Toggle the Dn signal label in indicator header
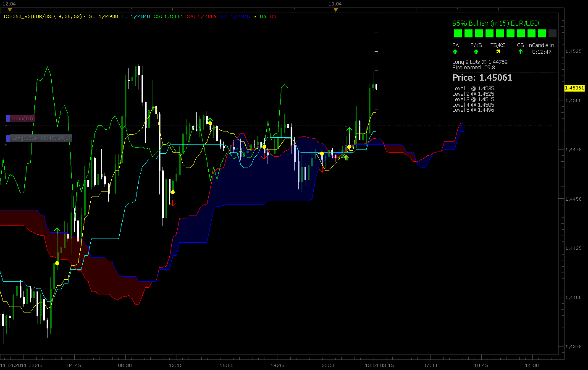The height and width of the screenshot is (370, 588). (273, 16)
